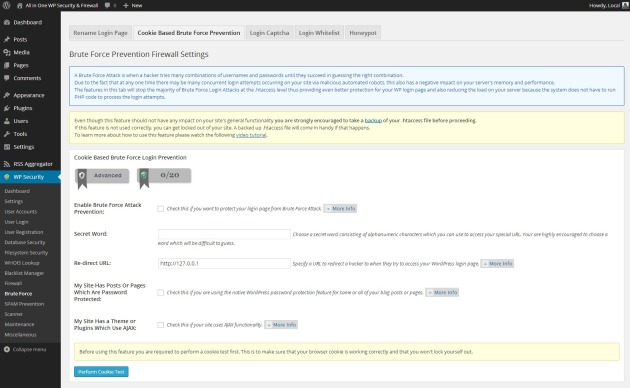Enable Brute Force Attack Prevention checkbox
630x388 pixels.
(x=161, y=209)
